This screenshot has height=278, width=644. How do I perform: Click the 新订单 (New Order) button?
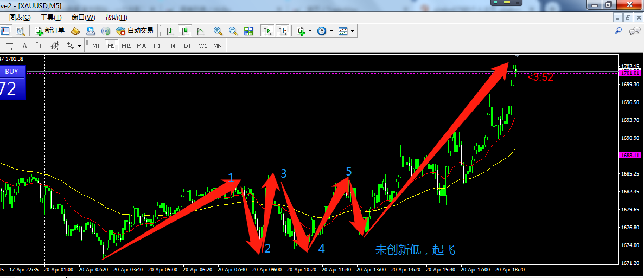[x=49, y=31]
